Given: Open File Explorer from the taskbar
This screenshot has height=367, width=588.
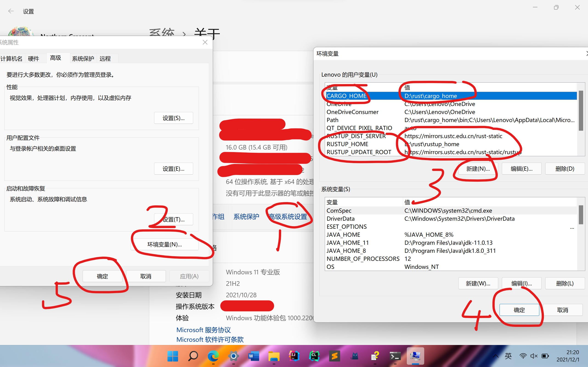Looking at the screenshot, I should 274,356.
